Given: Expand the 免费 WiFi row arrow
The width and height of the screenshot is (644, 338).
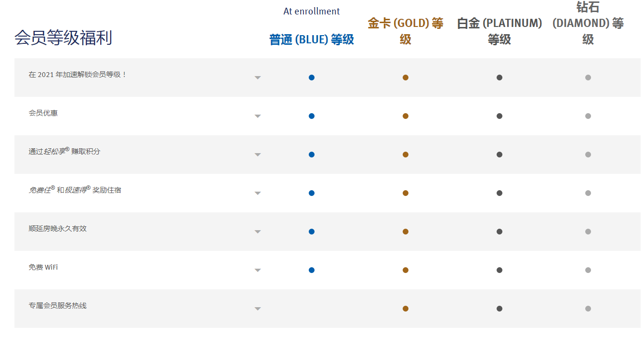Looking at the screenshot, I should point(258,270).
